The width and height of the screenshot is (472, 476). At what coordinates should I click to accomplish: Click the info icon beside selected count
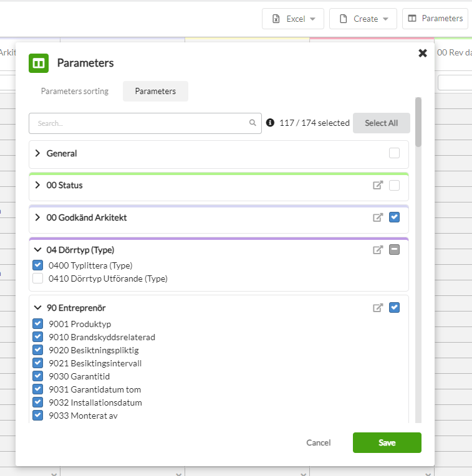point(270,123)
